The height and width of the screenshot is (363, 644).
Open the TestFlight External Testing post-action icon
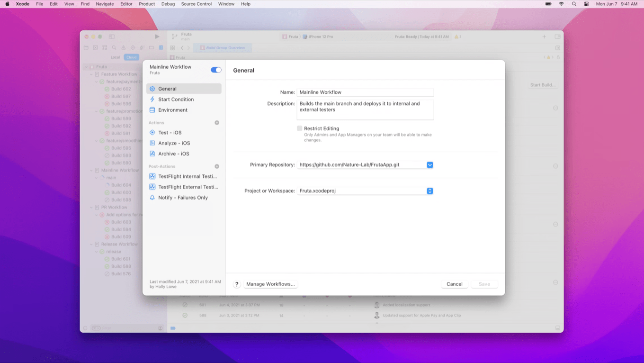[x=152, y=187]
